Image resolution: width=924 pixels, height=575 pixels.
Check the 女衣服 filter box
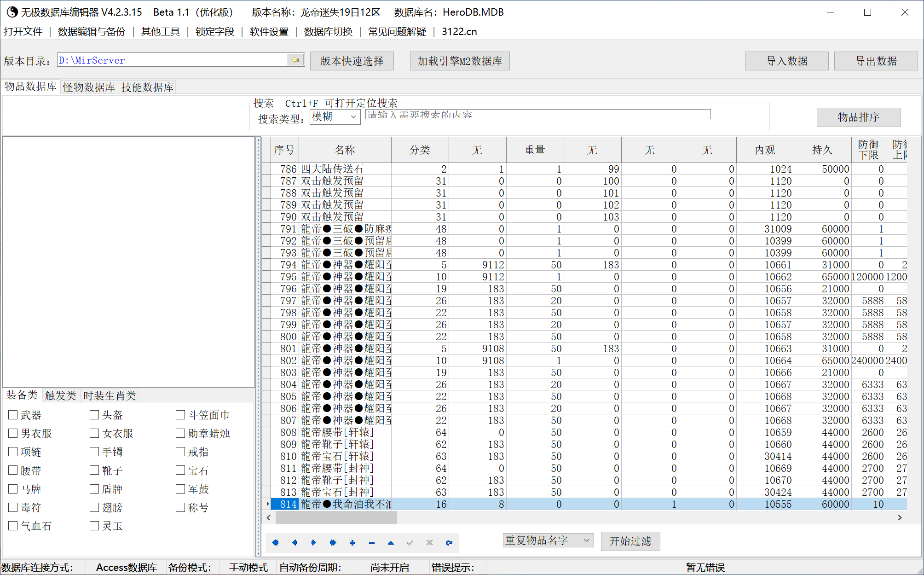pos(94,433)
